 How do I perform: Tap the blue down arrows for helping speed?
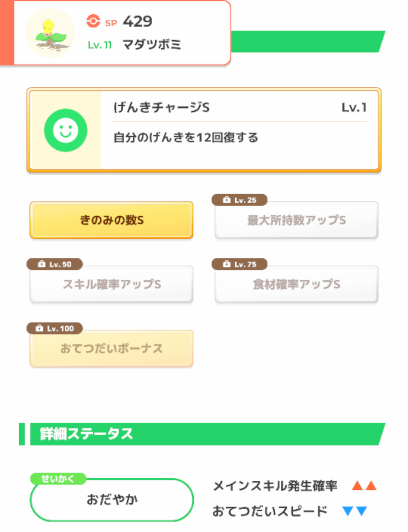point(354,511)
